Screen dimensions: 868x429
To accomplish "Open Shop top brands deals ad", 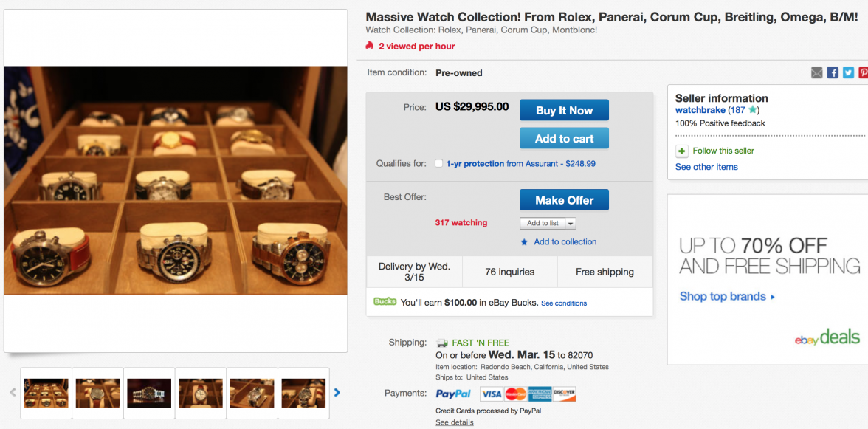I will (727, 296).
